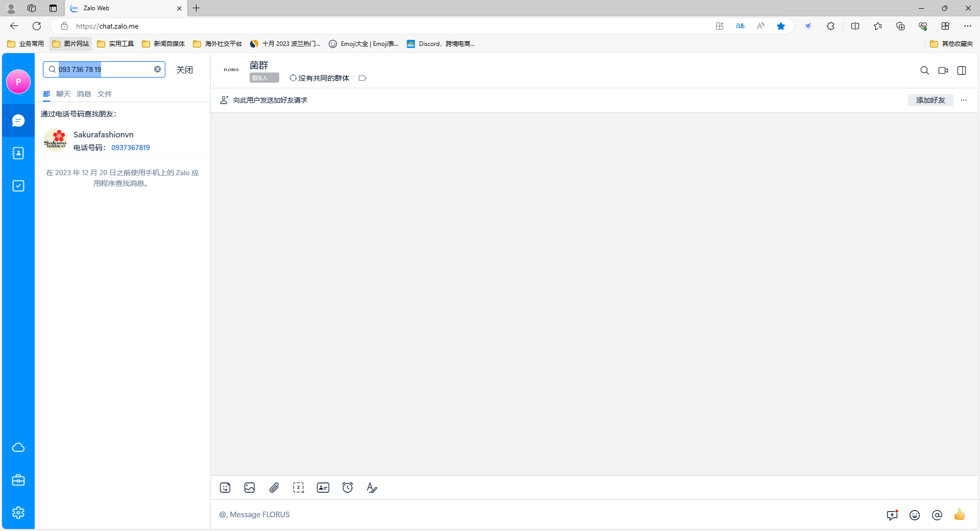
Task: Open the screenshot capture tool
Action: [x=299, y=488]
